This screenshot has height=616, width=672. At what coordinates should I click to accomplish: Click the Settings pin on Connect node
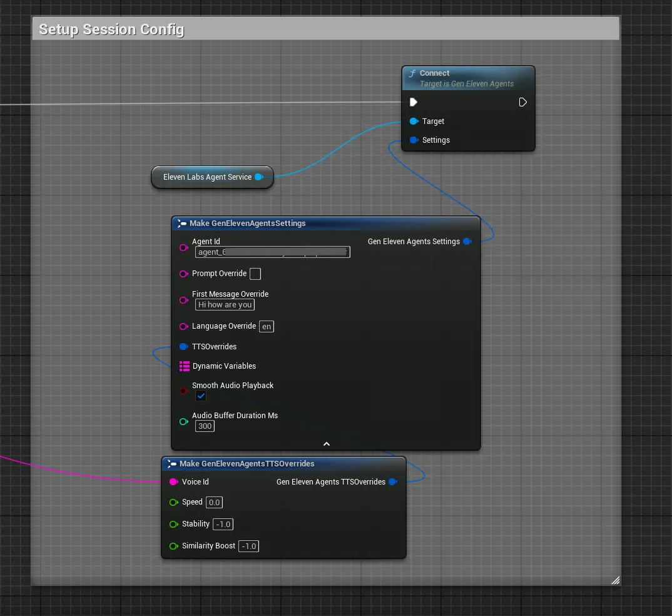[x=414, y=140]
